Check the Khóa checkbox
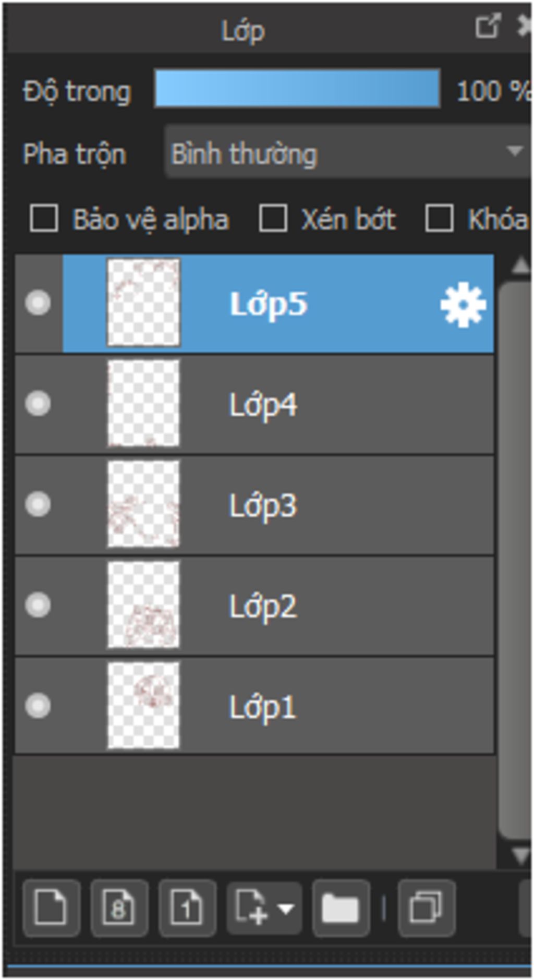 439,218
